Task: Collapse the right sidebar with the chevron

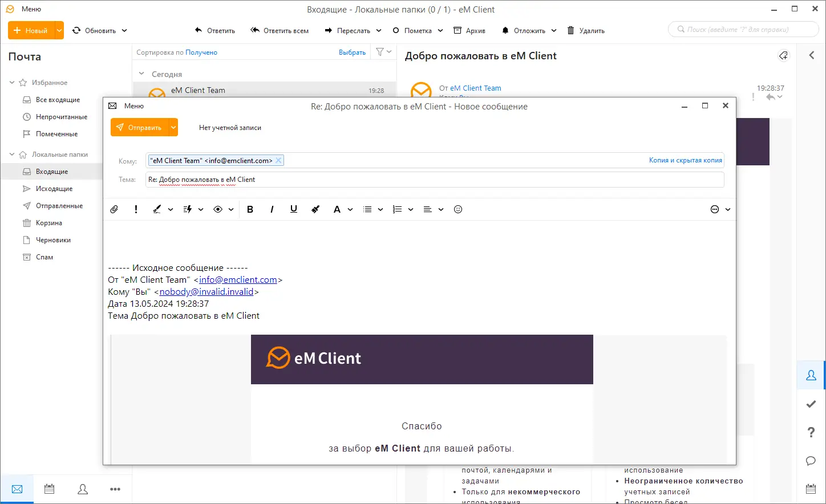Action: click(811, 55)
